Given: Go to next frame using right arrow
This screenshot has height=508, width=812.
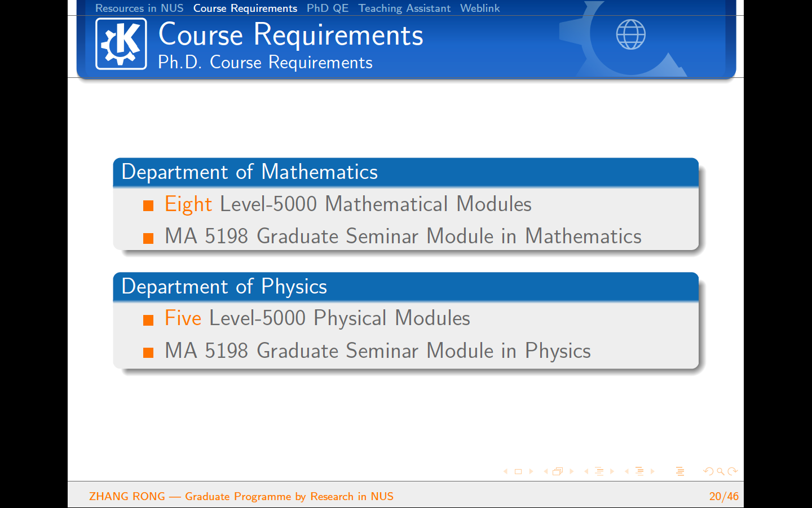Looking at the screenshot, I should click(571, 471).
